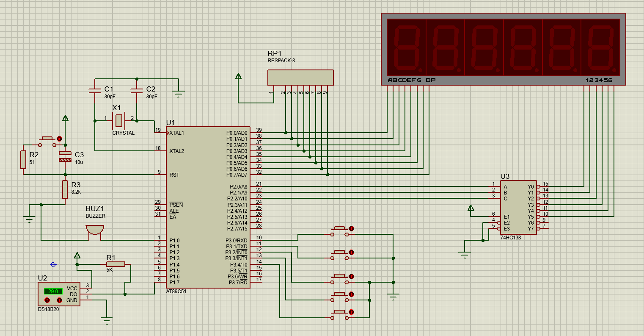Select capacitor C2 symbol
644x336 pixels.
(x=137, y=90)
